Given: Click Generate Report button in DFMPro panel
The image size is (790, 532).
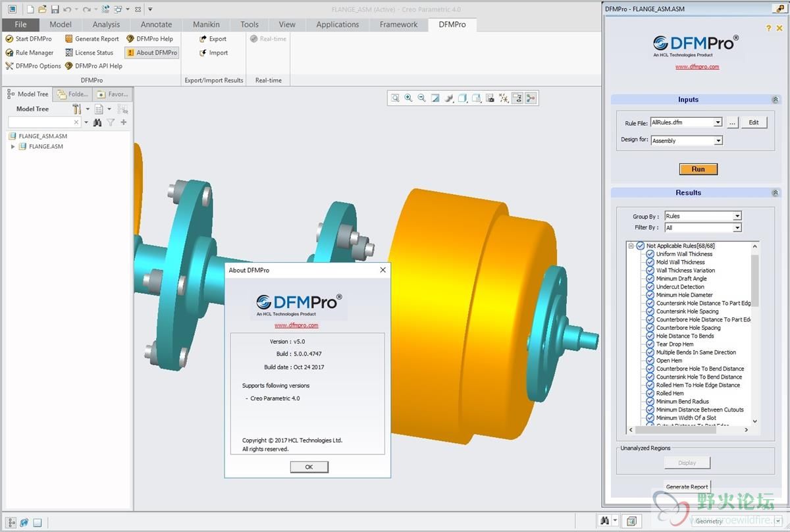Looking at the screenshot, I should (687, 487).
